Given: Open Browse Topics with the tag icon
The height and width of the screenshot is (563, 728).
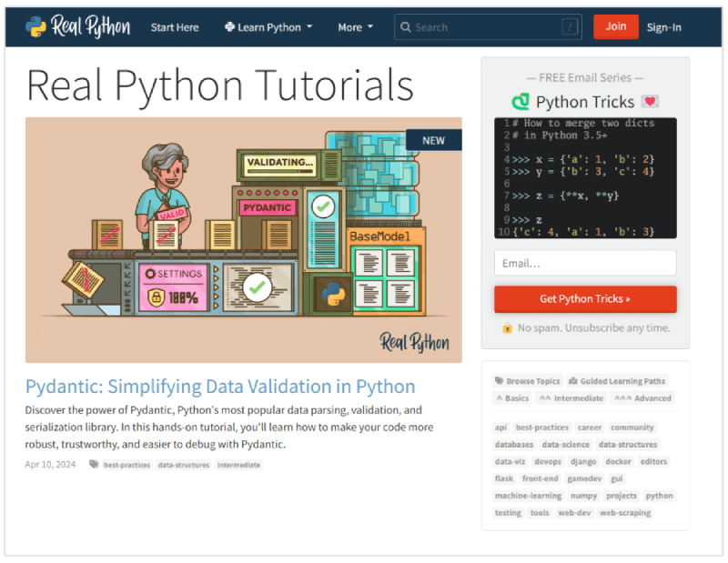Looking at the screenshot, I should tap(528, 380).
